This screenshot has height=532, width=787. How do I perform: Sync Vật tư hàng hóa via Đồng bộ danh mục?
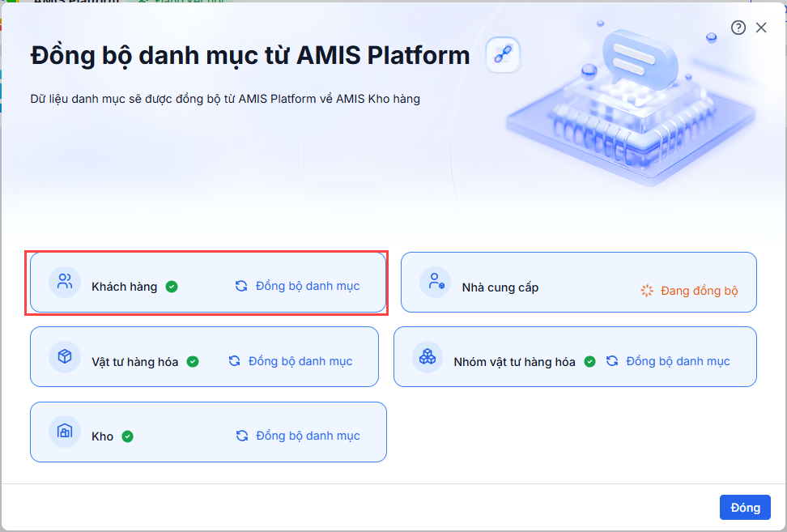300,361
